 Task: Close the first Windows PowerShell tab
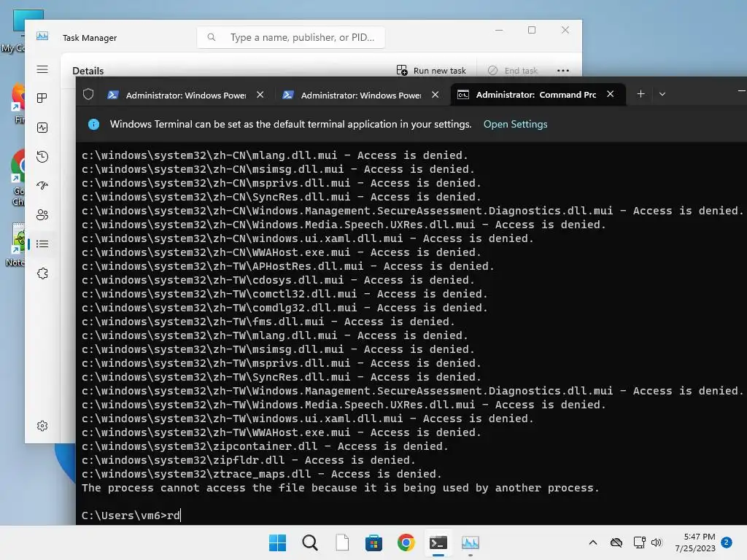click(x=260, y=95)
